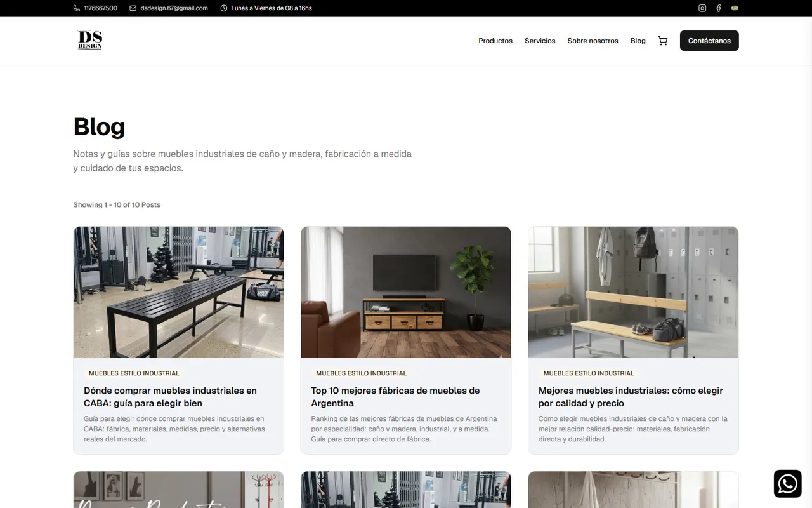Screen dimensions: 812x508
Task: Open post "Mejores muebles industriales: cómo elegir"
Action: (631, 397)
